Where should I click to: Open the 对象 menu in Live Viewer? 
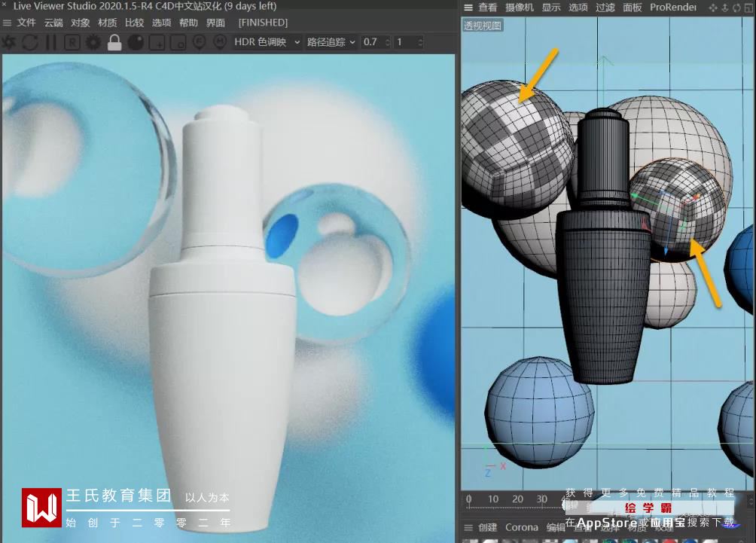[81, 23]
